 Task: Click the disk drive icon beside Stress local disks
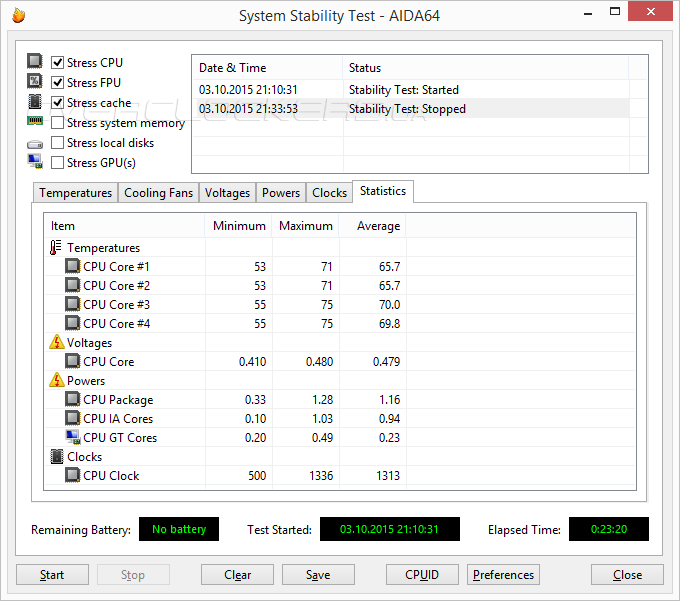click(x=35, y=144)
